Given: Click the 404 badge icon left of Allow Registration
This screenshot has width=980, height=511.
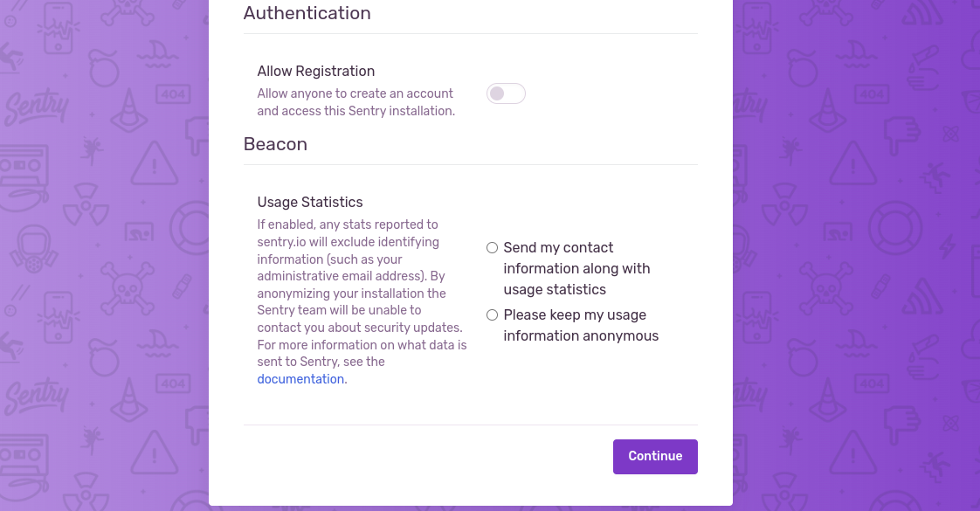Looking at the screenshot, I should pos(173,95).
